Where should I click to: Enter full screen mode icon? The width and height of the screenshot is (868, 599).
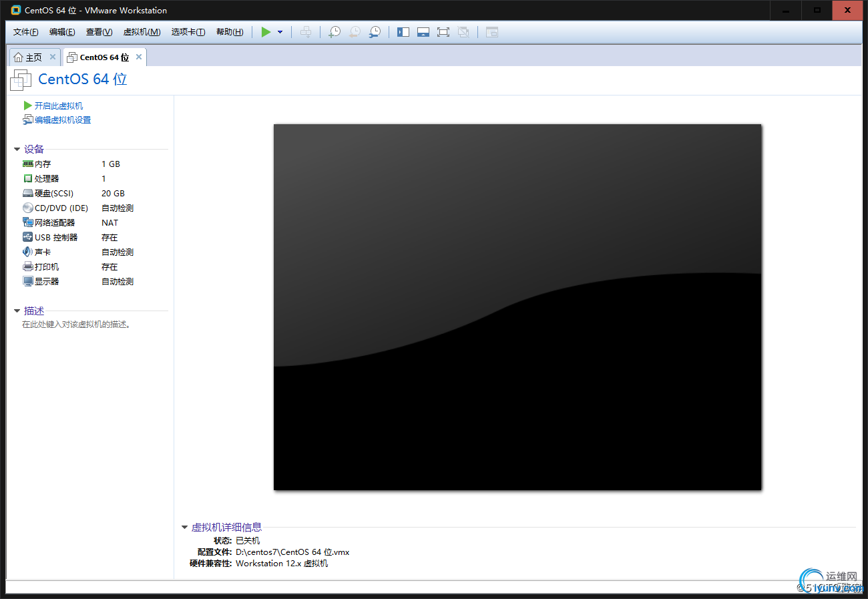coord(443,32)
